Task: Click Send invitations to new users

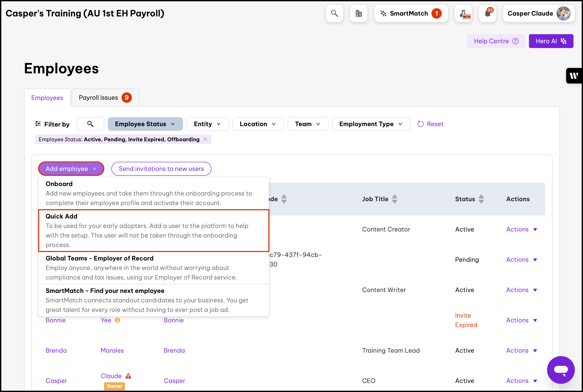Action: 161,169
